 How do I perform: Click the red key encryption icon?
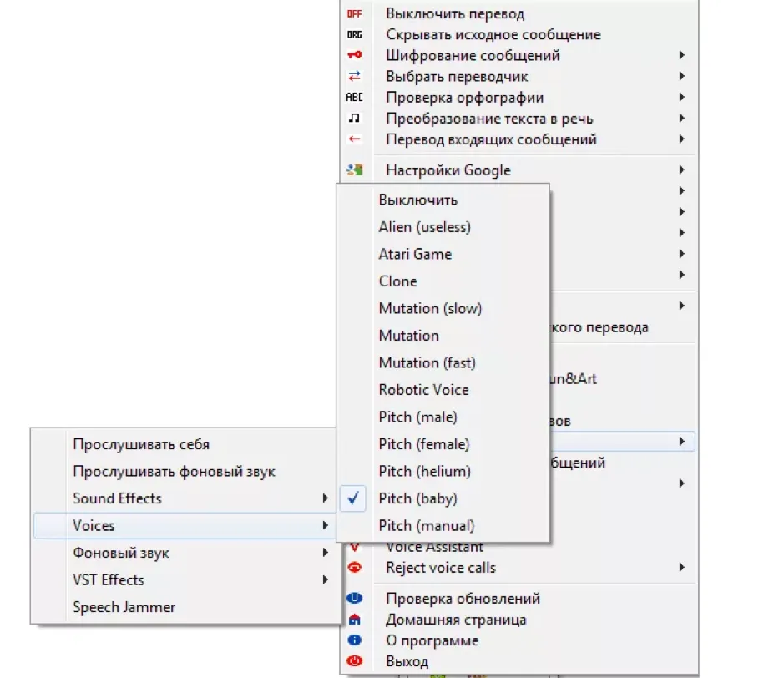point(354,55)
